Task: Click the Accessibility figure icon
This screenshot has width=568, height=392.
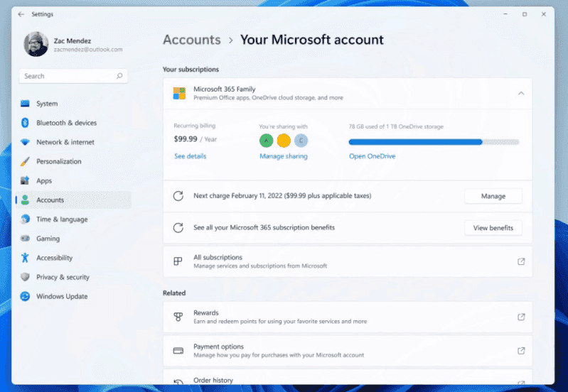Action: coord(25,258)
